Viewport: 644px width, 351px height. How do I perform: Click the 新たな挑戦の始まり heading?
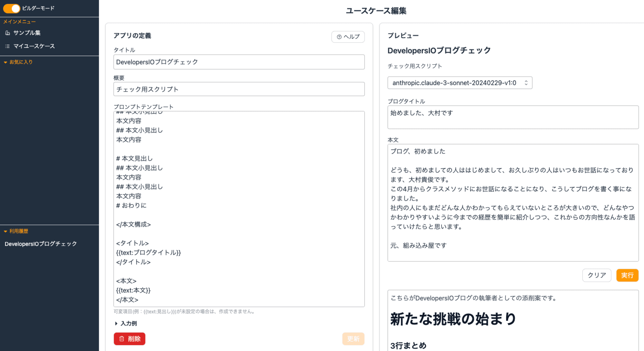pyautogui.click(x=453, y=319)
